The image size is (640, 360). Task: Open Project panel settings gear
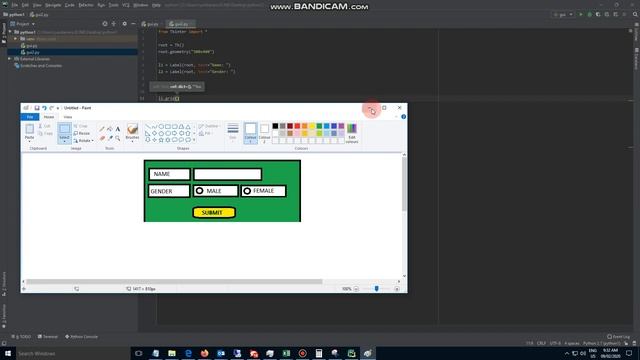click(x=124, y=24)
